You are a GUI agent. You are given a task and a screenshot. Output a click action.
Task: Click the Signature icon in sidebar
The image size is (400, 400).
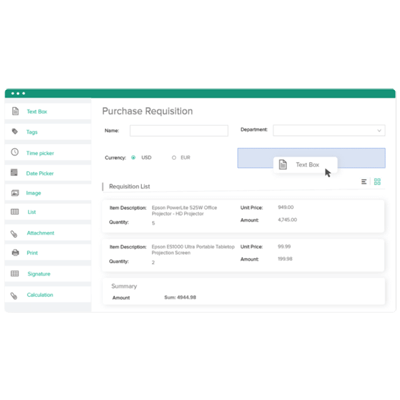(x=15, y=274)
